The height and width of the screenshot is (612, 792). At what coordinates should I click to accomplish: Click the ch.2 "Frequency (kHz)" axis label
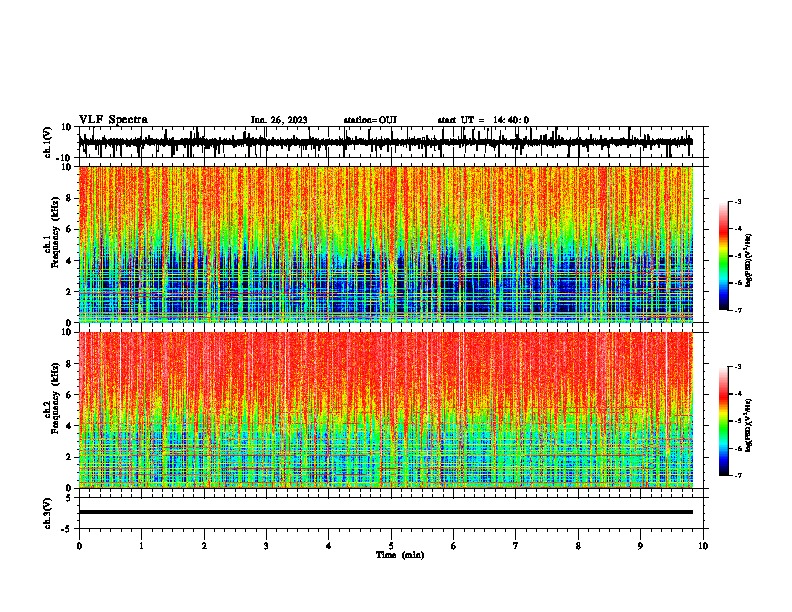click(55, 398)
